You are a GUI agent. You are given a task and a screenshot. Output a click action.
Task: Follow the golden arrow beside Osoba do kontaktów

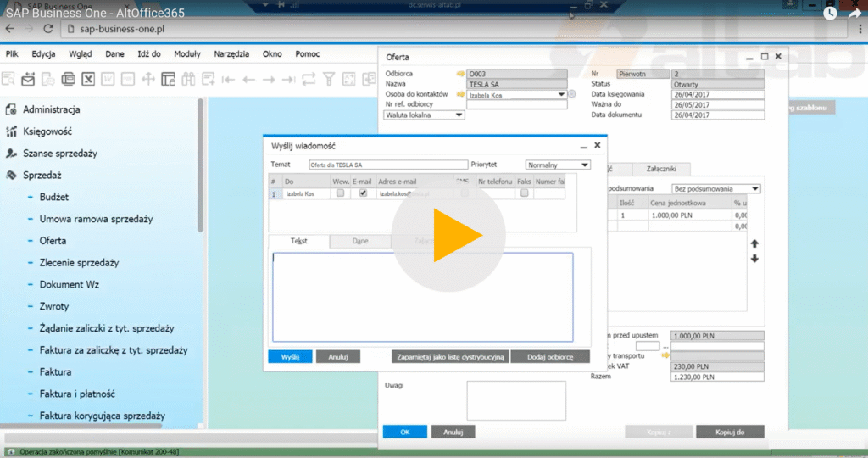point(460,95)
